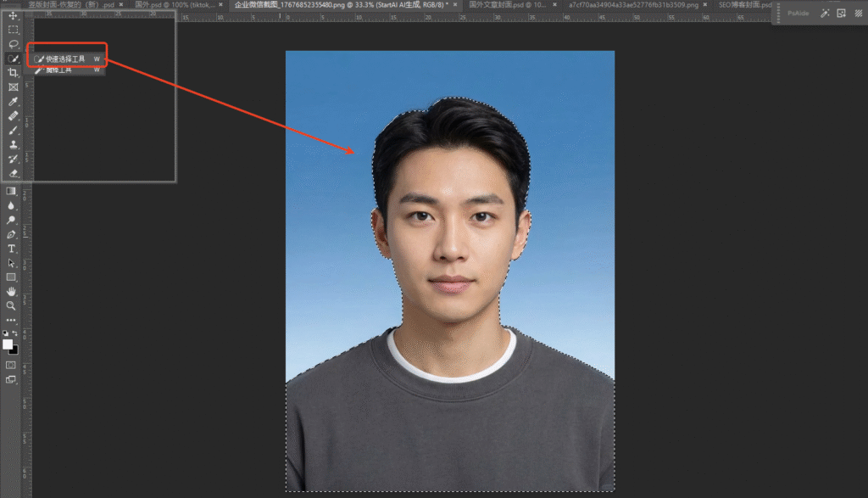The height and width of the screenshot is (498, 868).
Task: Choose 魔棒工具 from the flyout menu
Action: [59, 70]
